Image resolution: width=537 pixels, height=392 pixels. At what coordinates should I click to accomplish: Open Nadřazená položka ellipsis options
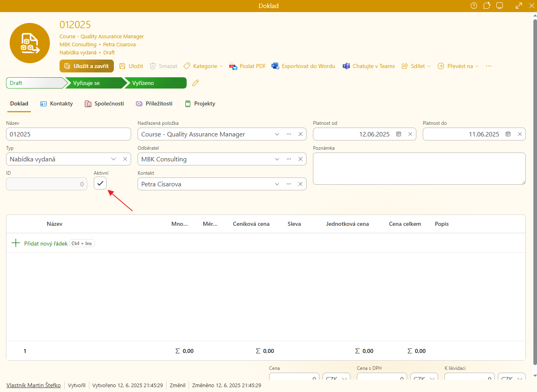tap(289, 134)
